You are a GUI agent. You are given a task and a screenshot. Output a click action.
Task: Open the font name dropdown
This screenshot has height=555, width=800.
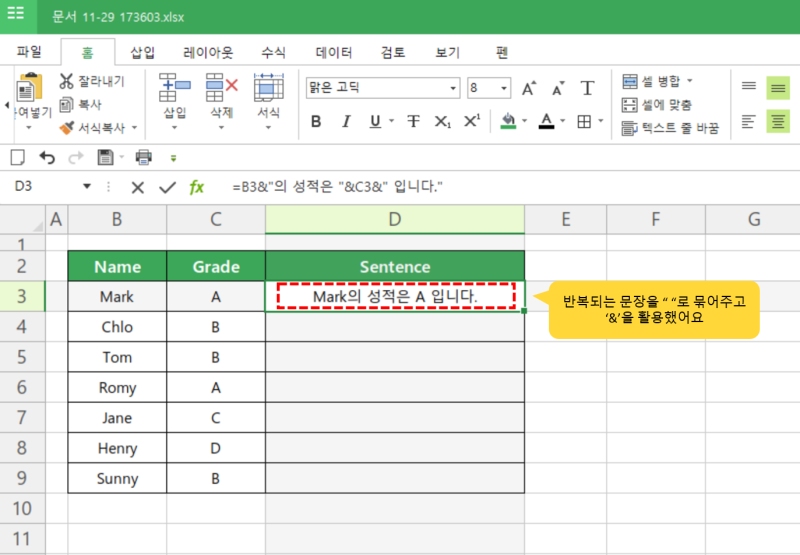click(x=453, y=88)
